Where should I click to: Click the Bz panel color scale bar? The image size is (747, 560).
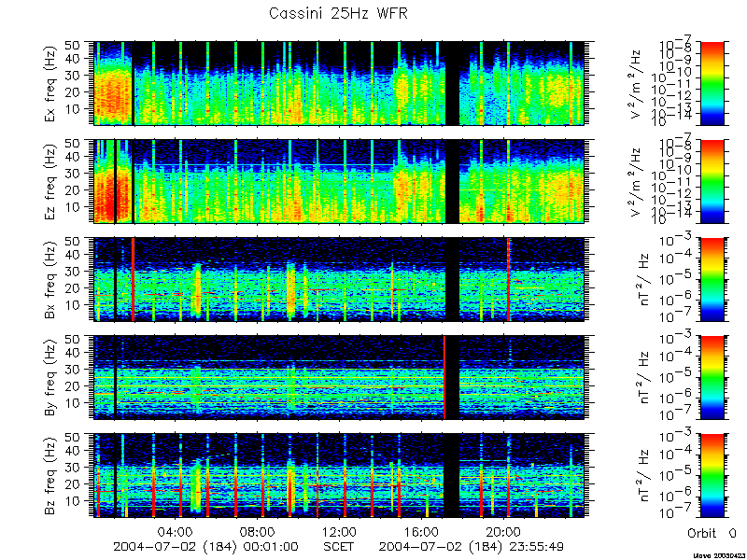coord(712,476)
